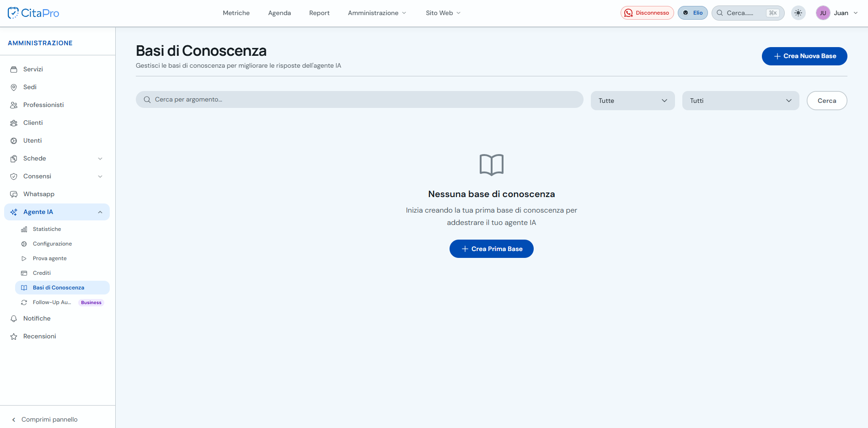Open the Crediti submenu link
Screen dimensions: 868x428
pos(62,273)
